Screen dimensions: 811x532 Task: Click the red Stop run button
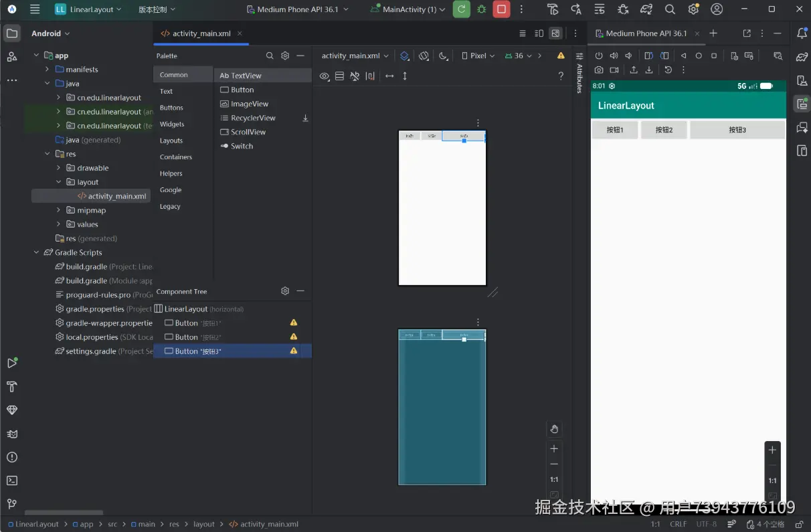point(501,9)
